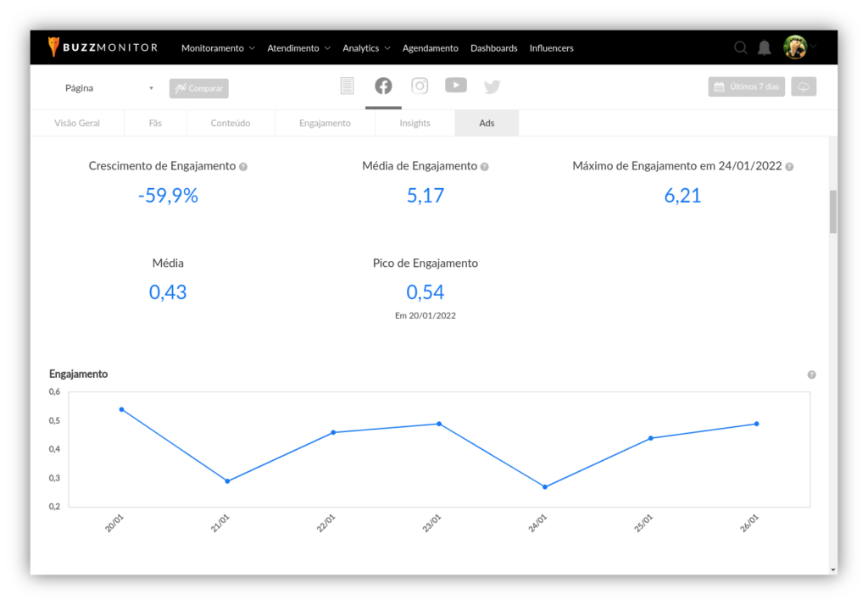Click the Engajamento chart help icon
Screen dimensions: 868x605
[811, 375]
